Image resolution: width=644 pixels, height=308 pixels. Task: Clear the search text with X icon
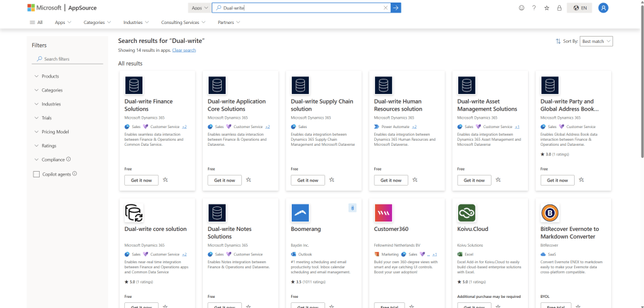click(386, 8)
